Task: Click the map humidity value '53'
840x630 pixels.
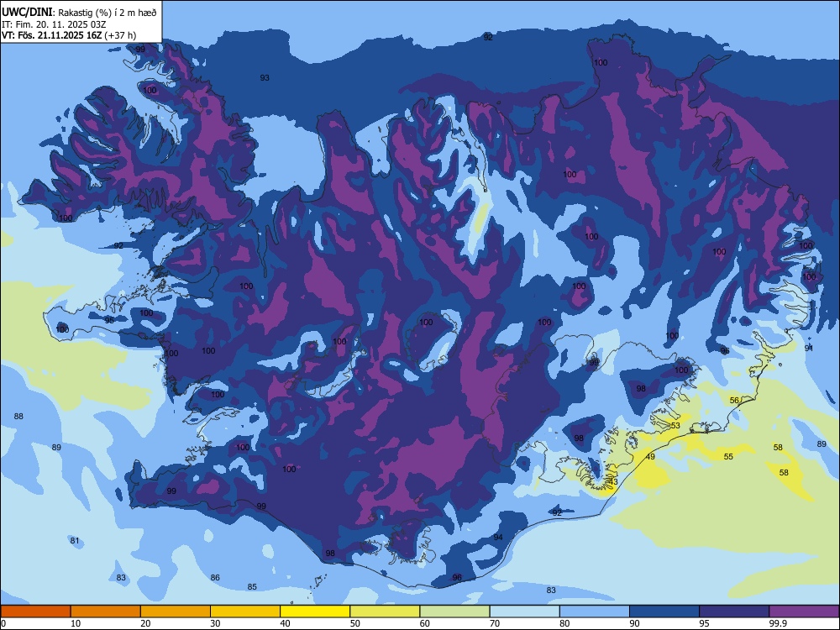Action: tap(675, 425)
